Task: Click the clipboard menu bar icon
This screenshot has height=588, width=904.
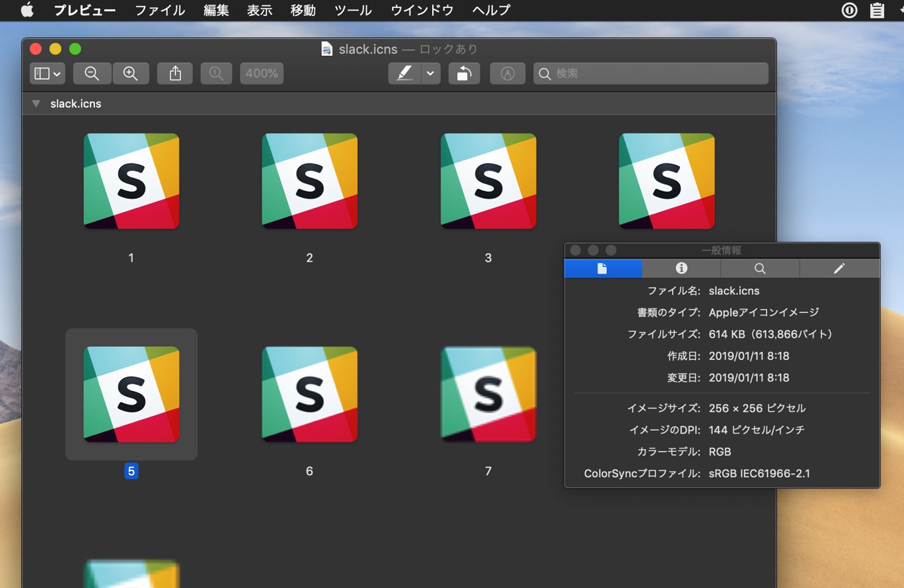Action: (x=877, y=10)
